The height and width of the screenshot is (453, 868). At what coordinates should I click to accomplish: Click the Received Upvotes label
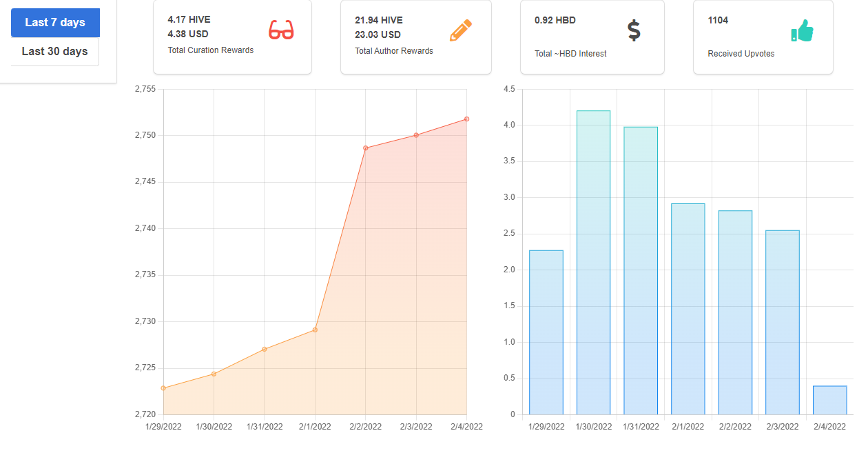click(741, 54)
